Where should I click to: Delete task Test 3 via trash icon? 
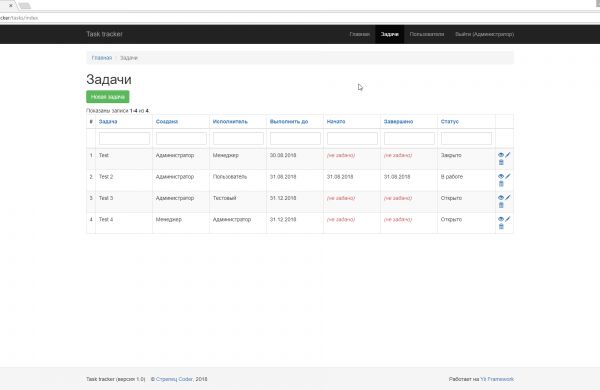click(501, 205)
